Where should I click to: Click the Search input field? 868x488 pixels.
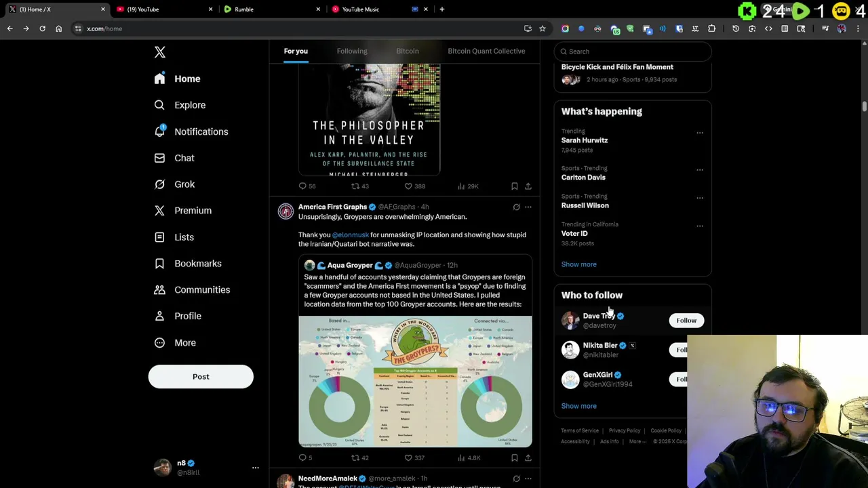tap(633, 52)
